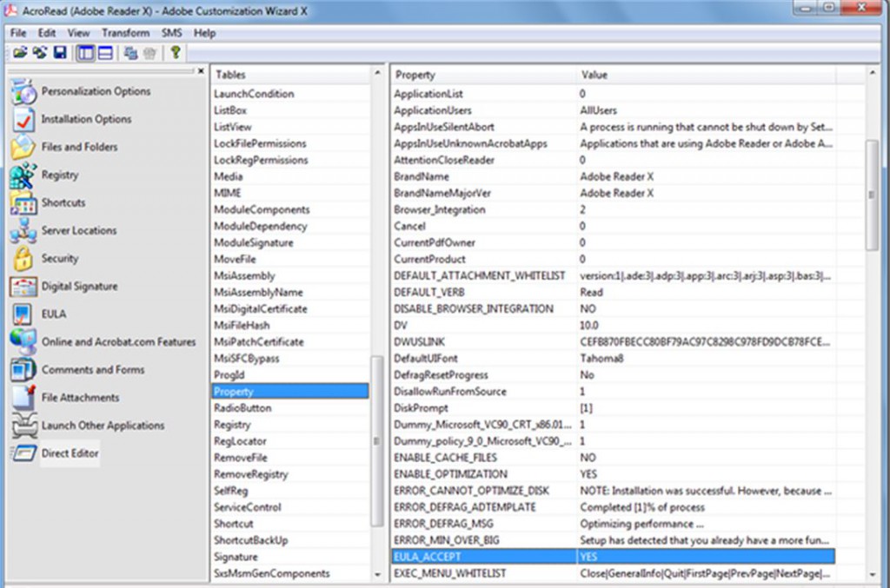890x588 pixels.
Task: Select the highlighted Property table
Action: 290,391
